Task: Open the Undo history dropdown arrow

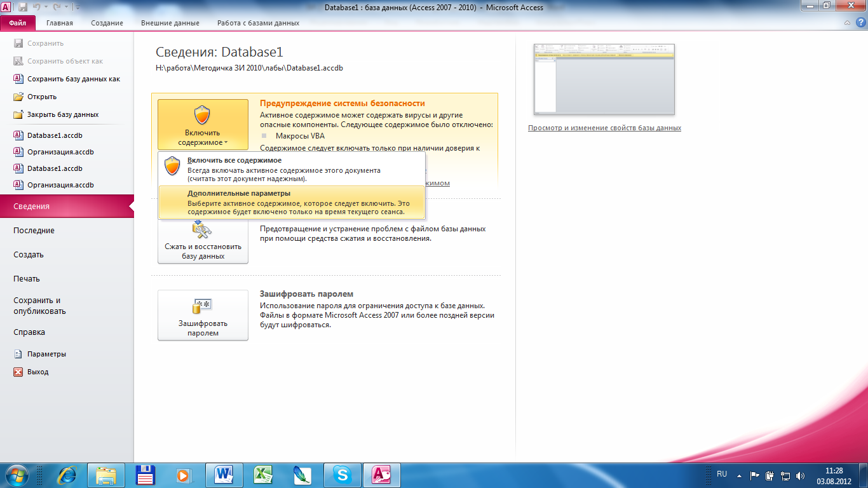Action: pos(46,7)
